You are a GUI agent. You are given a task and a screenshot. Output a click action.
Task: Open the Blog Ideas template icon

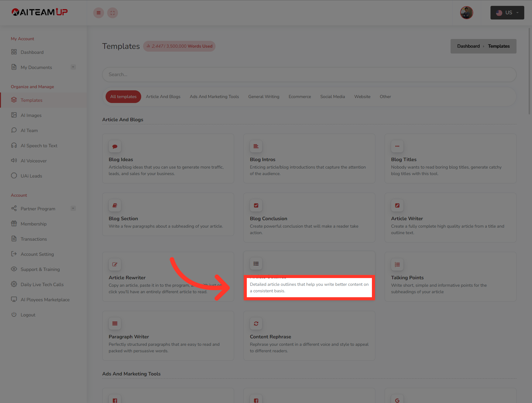pos(115,146)
